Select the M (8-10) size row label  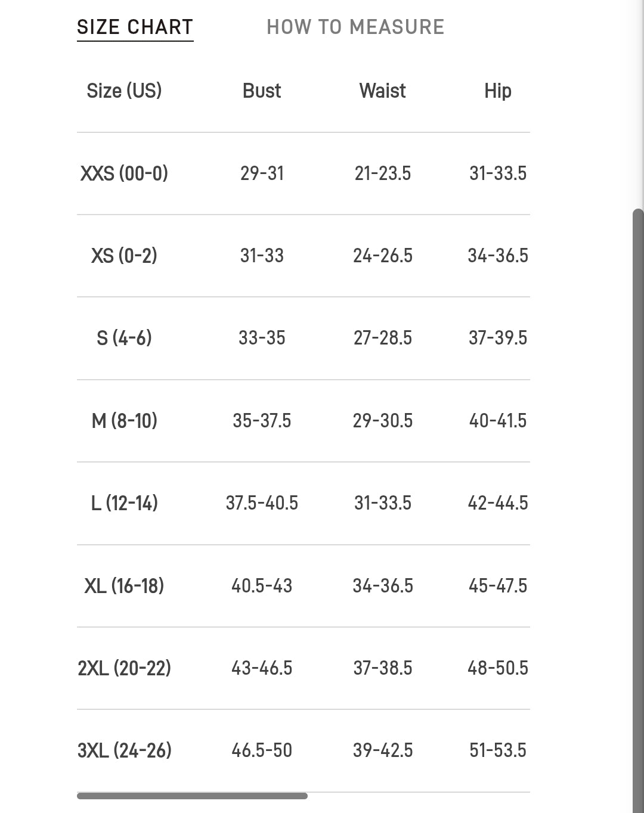tap(124, 421)
